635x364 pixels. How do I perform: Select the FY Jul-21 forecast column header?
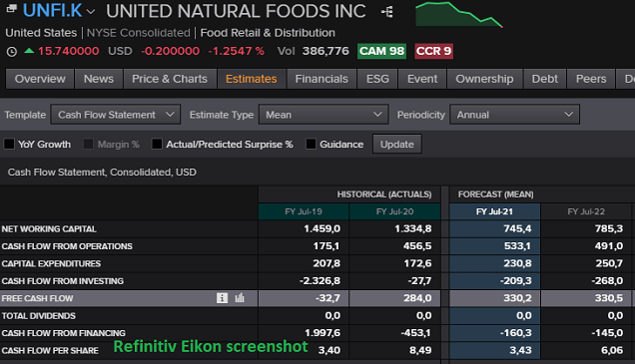494,211
